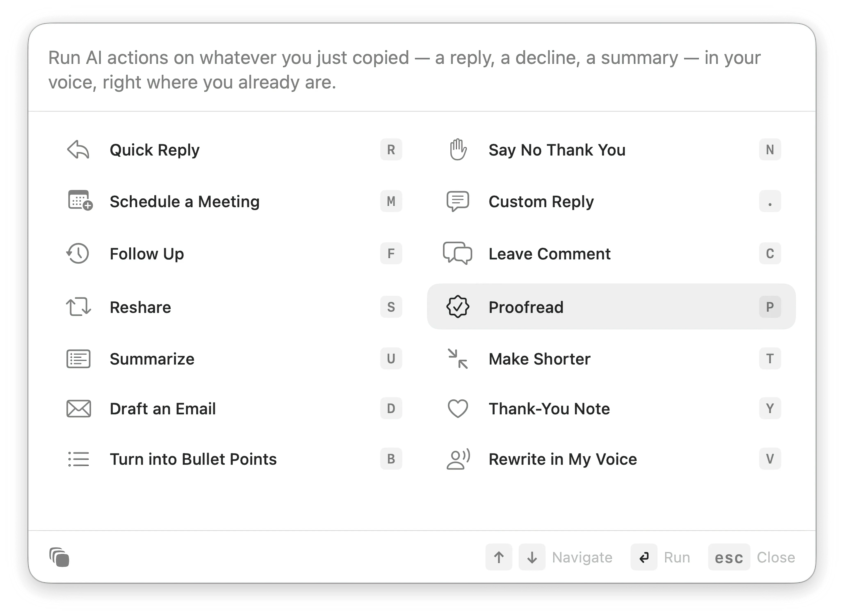Click the D shortcut key badge
This screenshot has height=616, width=844.
point(391,408)
